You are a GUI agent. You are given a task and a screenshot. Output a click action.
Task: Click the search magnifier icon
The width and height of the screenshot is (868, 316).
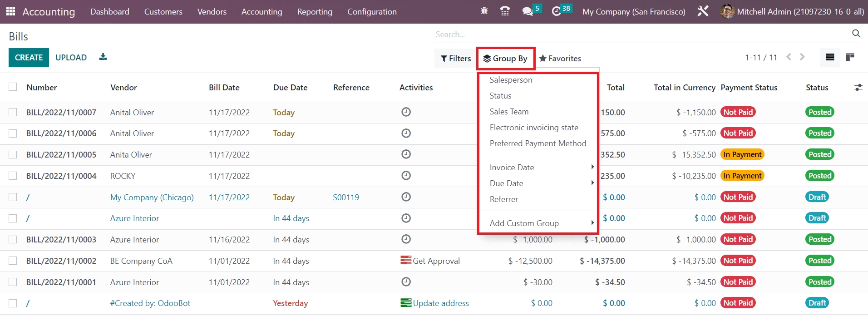click(856, 34)
